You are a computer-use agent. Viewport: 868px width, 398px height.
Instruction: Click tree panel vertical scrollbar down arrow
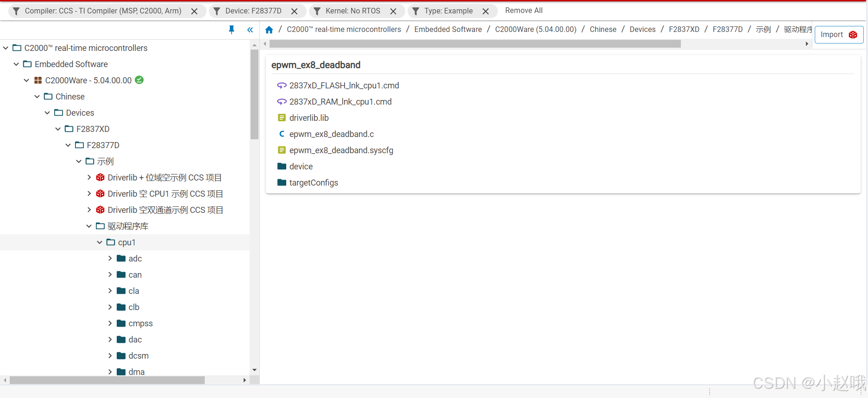coord(254,370)
